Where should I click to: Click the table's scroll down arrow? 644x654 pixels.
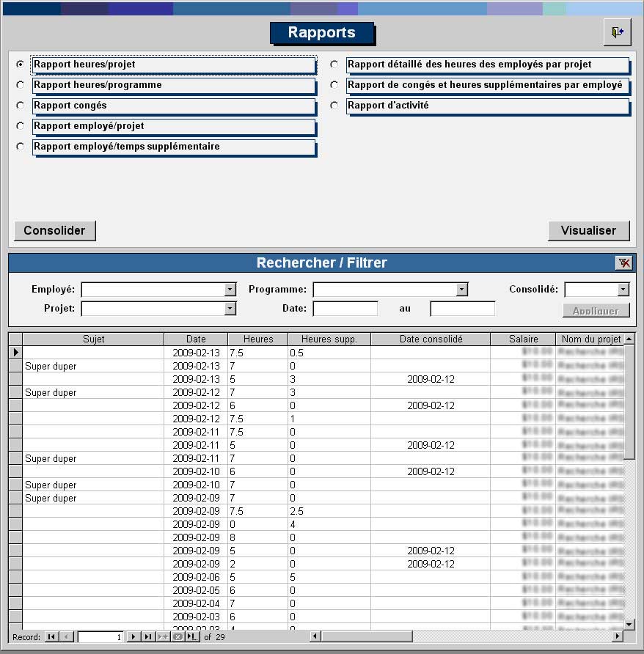click(629, 625)
